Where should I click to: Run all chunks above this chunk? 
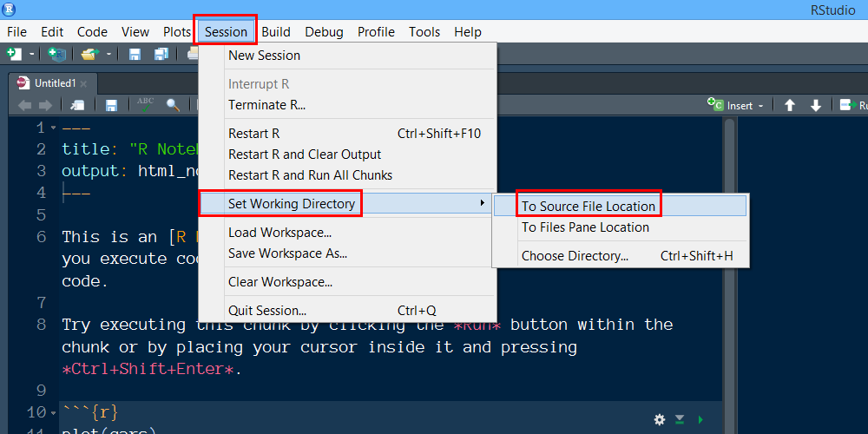(680, 419)
